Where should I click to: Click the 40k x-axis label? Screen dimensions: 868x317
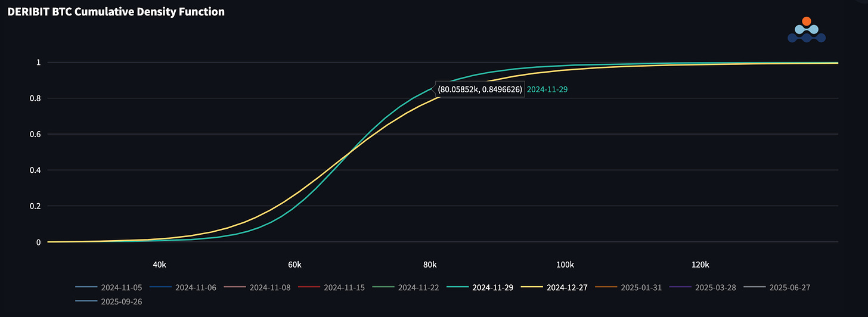pyautogui.click(x=159, y=264)
